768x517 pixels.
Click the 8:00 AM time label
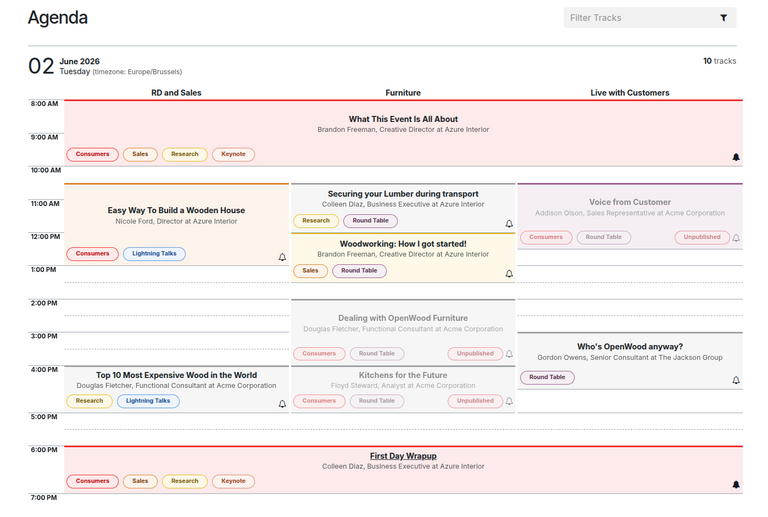pyautogui.click(x=44, y=104)
